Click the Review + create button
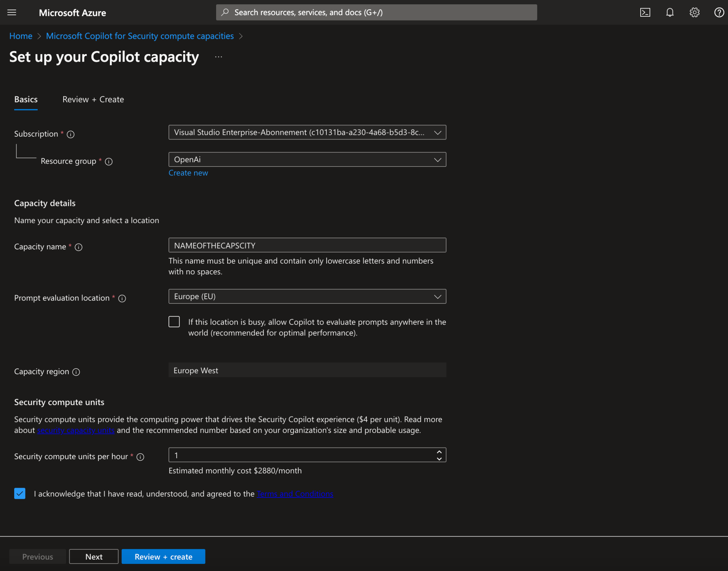This screenshot has width=728, height=571. coord(163,556)
